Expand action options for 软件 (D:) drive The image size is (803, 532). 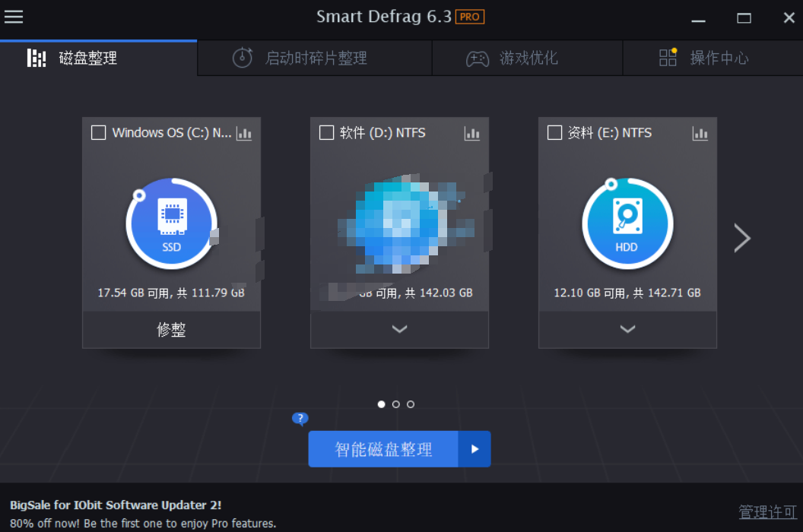pyautogui.click(x=399, y=329)
